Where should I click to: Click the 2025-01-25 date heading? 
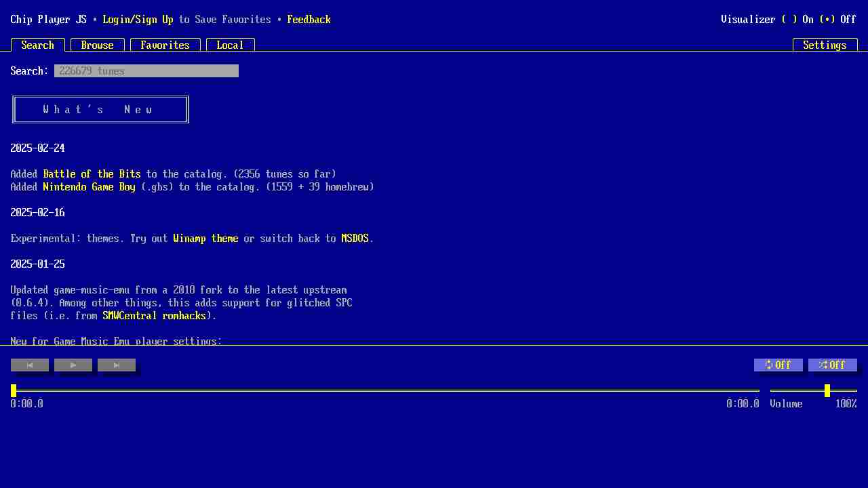pyautogui.click(x=38, y=264)
